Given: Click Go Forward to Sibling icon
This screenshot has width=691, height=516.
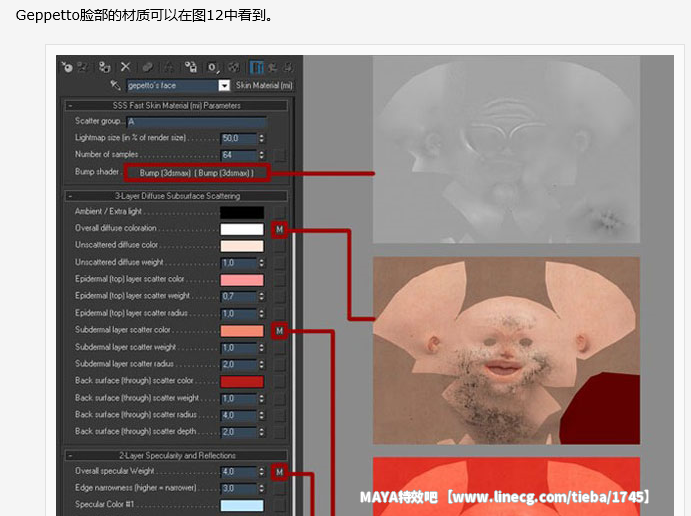Looking at the screenshot, I should click(288, 67).
